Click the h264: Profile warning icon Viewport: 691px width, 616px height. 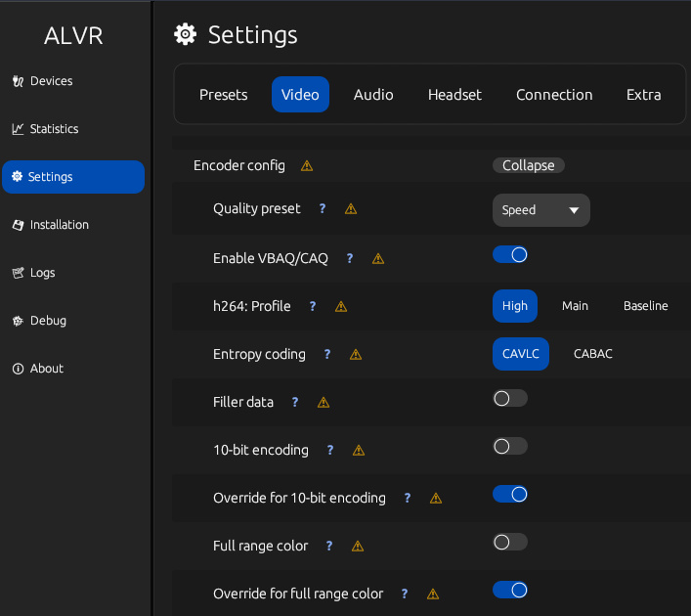[x=341, y=306]
